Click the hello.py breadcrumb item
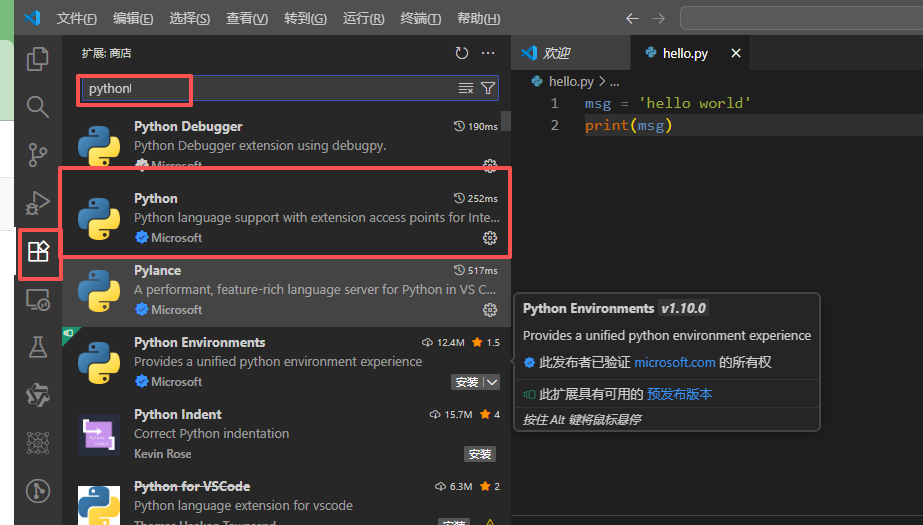Screen dimensions: 923x525 tap(563, 81)
